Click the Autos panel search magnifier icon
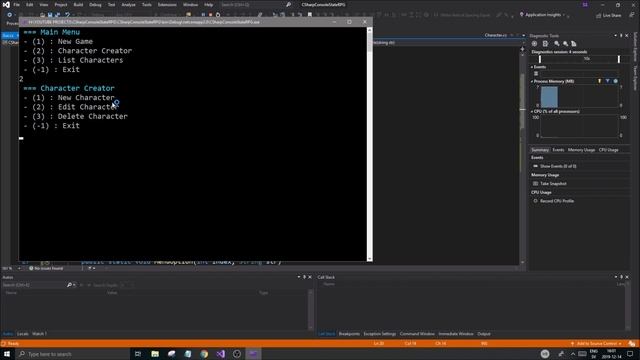 (69, 285)
